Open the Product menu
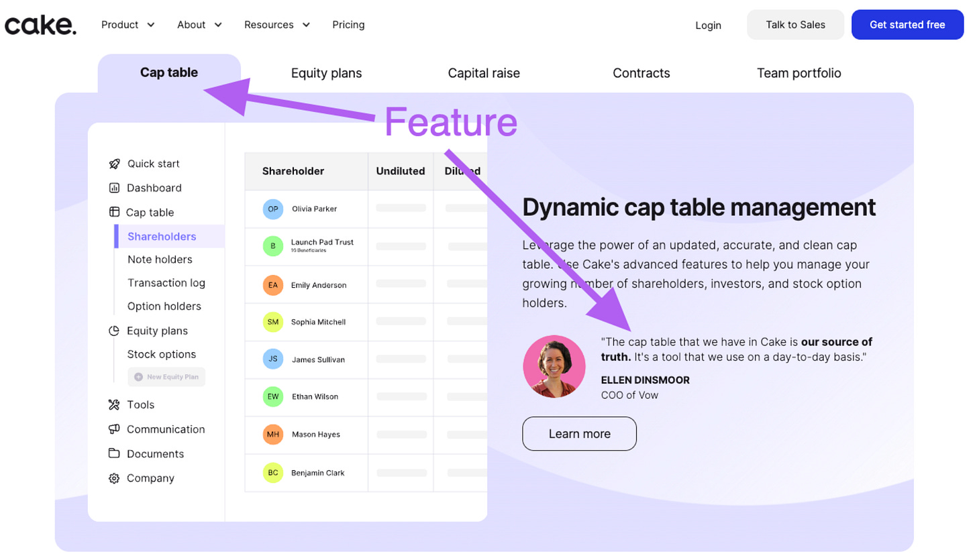This screenshot has width=977, height=560. [x=127, y=25]
